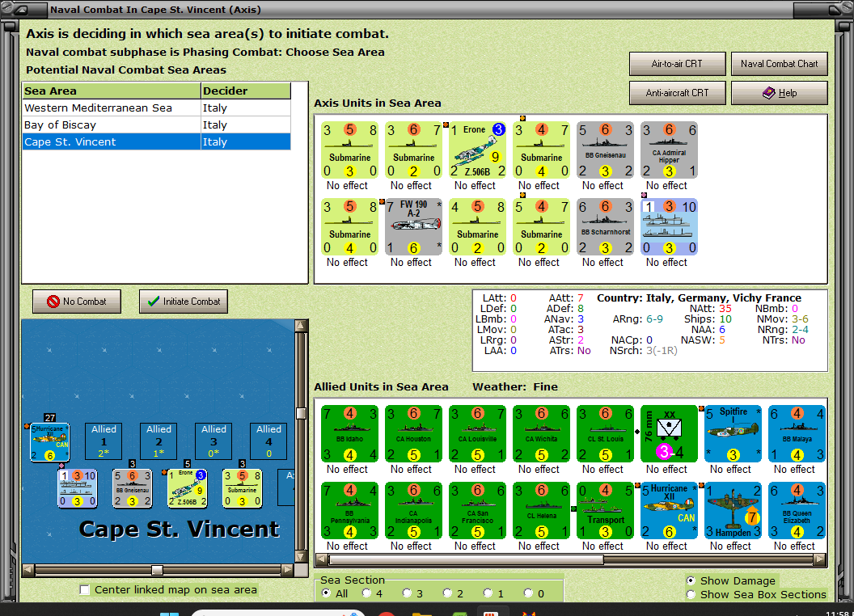Select Cape St. Vincent row

(x=157, y=141)
